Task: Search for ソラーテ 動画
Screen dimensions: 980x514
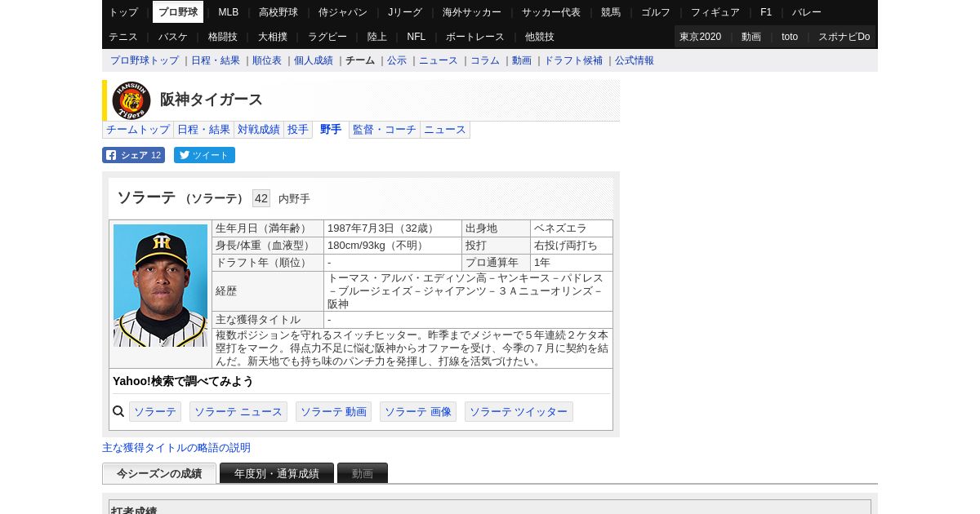Action: point(333,412)
